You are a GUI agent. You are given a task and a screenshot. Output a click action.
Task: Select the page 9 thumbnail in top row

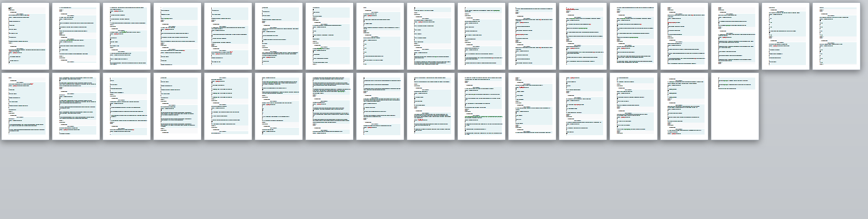click(431, 36)
